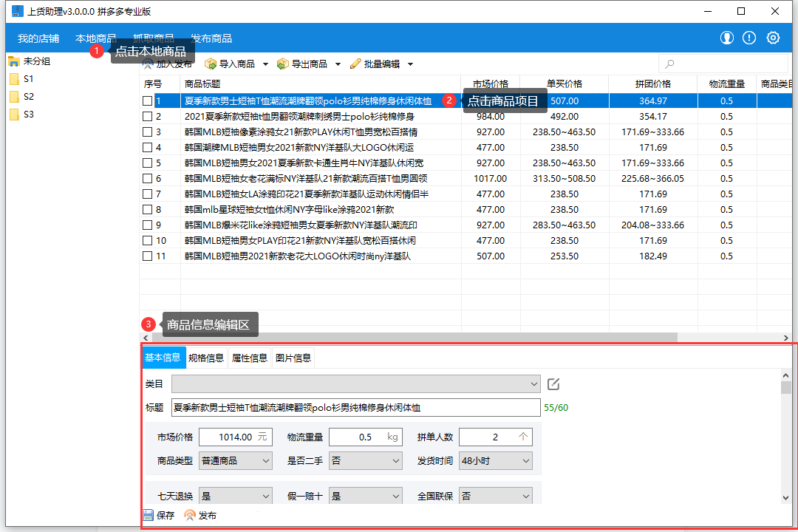Click the search magnifier icon

pos(669,64)
